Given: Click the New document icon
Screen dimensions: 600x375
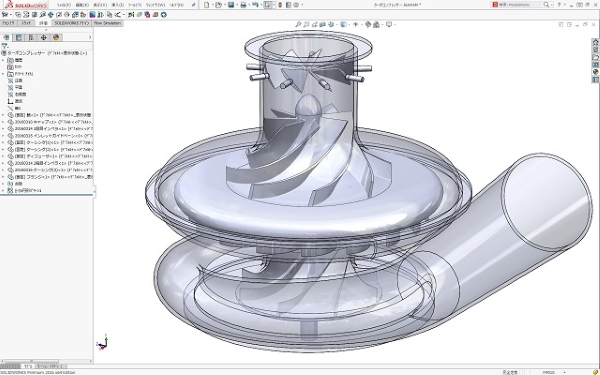Looking at the screenshot, I should [207, 5].
